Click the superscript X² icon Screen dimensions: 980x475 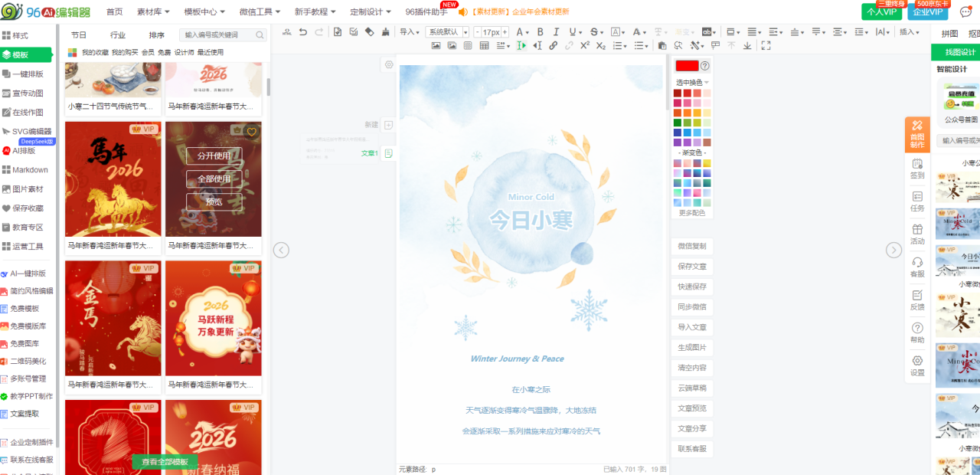point(585,46)
